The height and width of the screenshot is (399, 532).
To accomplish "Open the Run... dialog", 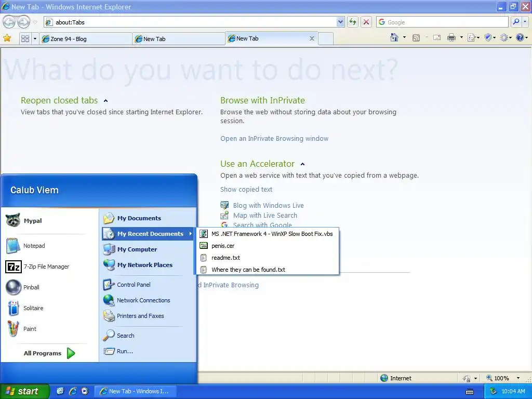I will click(x=148, y=351).
